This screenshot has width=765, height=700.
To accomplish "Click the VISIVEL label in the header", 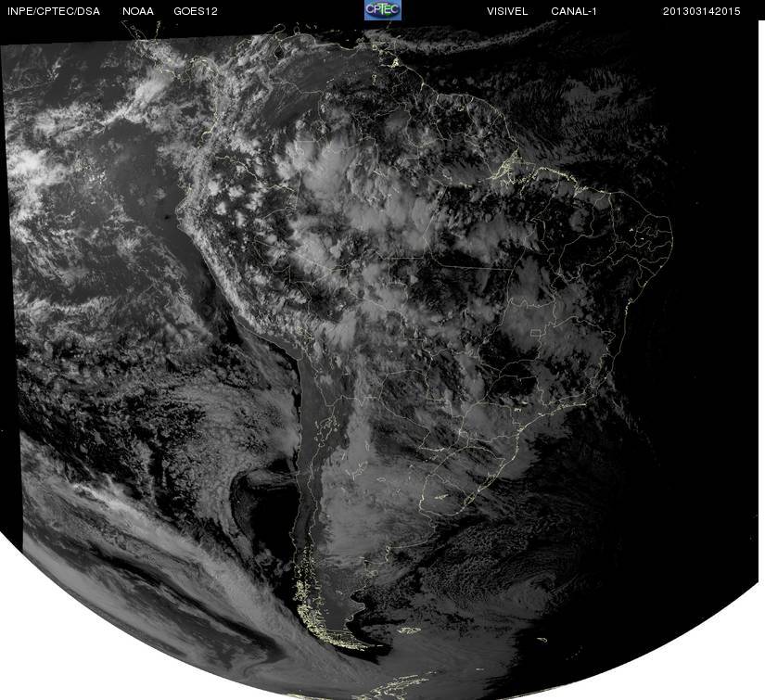I will (507, 11).
